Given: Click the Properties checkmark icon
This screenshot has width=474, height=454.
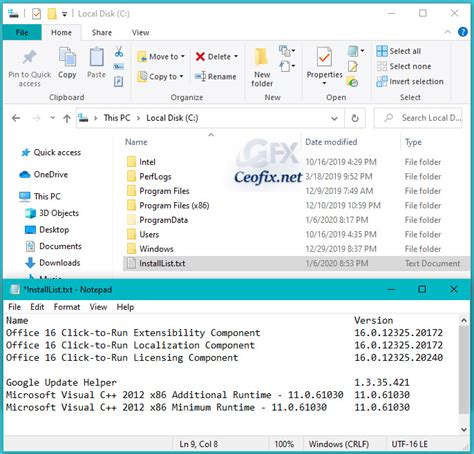Looking at the screenshot, I should tap(324, 57).
